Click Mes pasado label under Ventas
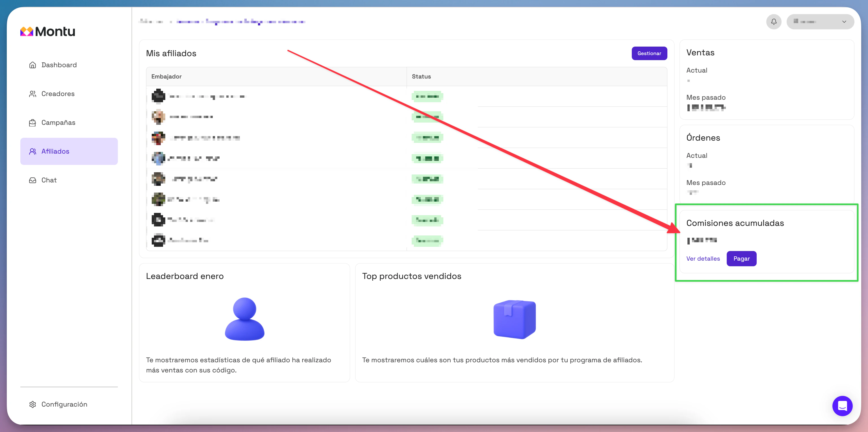Viewport: 868px width, 432px height. click(706, 98)
